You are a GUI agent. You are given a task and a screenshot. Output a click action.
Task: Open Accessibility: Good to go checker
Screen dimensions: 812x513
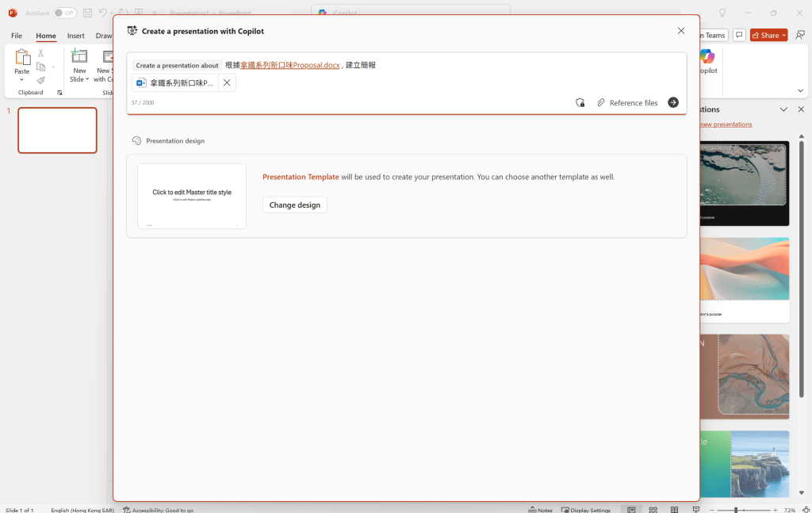pos(158,510)
